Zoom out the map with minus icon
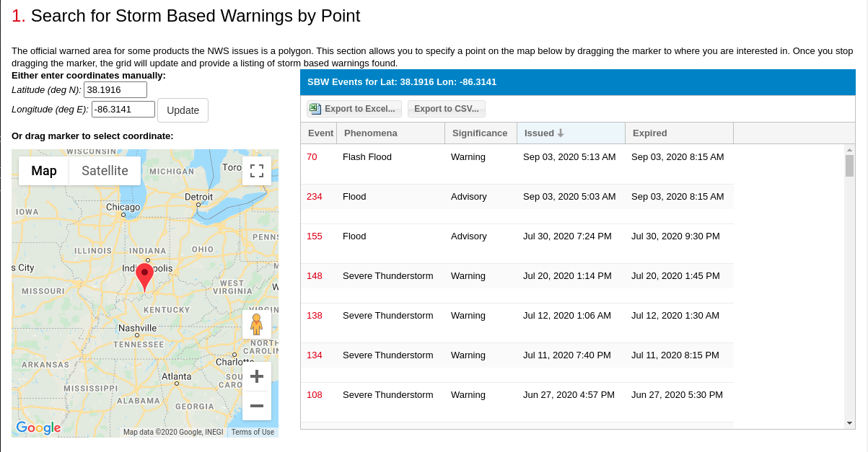Screen dimensions: 868x452 coord(256,406)
